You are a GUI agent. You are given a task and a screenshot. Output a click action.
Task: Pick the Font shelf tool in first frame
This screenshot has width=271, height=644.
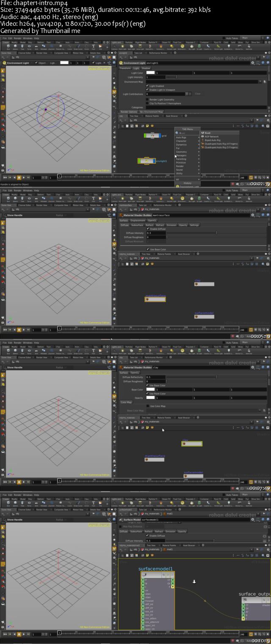click(93, 47)
